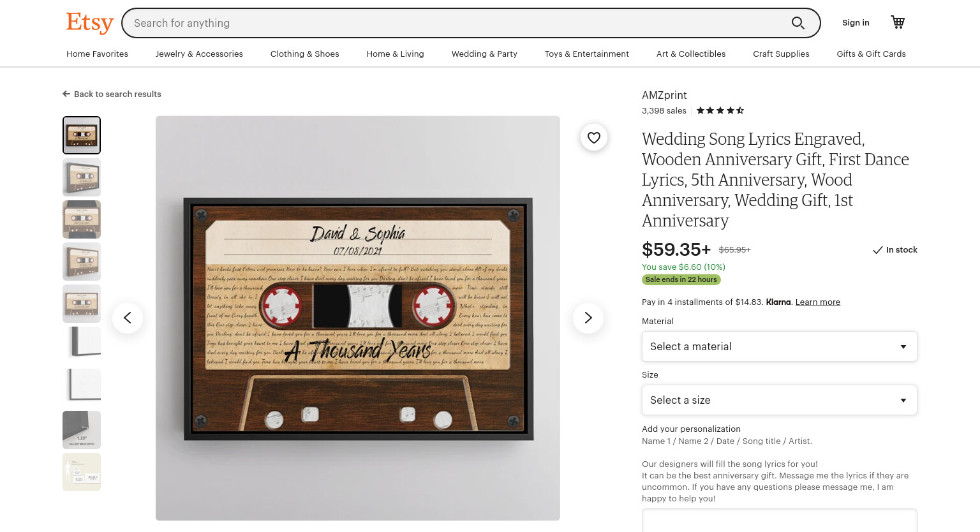Click the personalization text box

(x=779, y=521)
